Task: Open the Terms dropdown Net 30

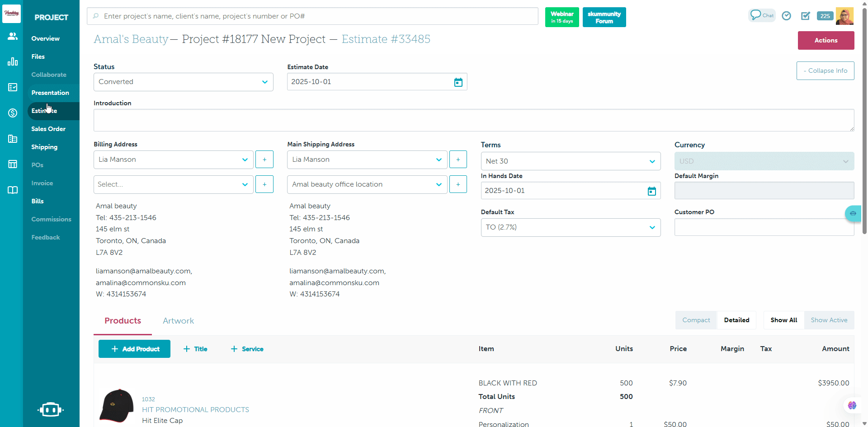Action: coord(571,161)
